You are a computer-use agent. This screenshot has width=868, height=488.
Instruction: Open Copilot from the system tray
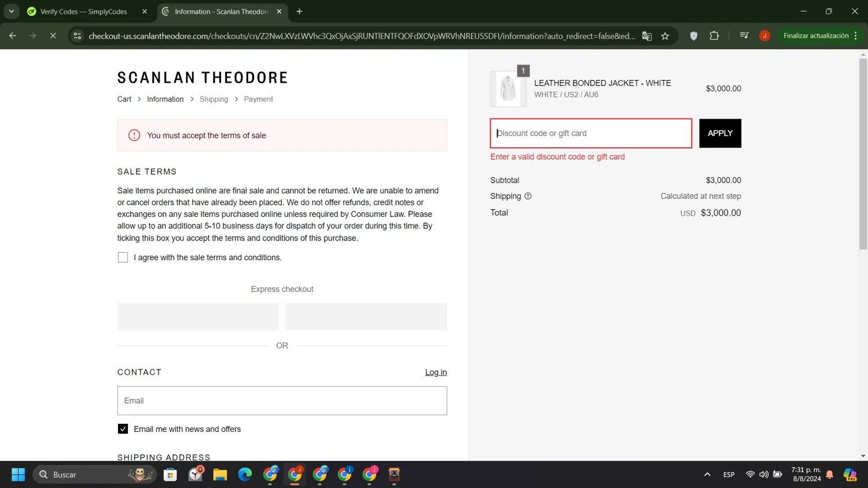click(850, 475)
